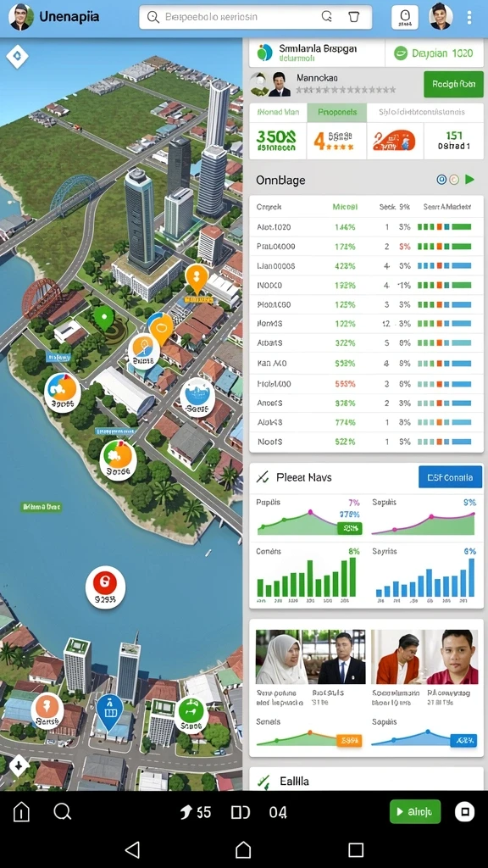Open the home icon in the bottom toolbar

21,812
